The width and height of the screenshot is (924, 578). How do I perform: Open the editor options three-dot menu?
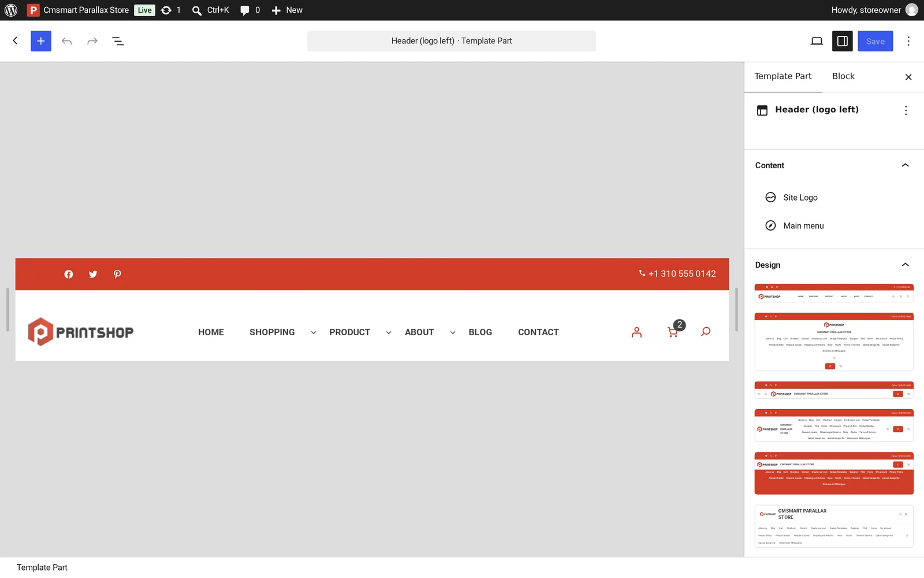pos(908,41)
